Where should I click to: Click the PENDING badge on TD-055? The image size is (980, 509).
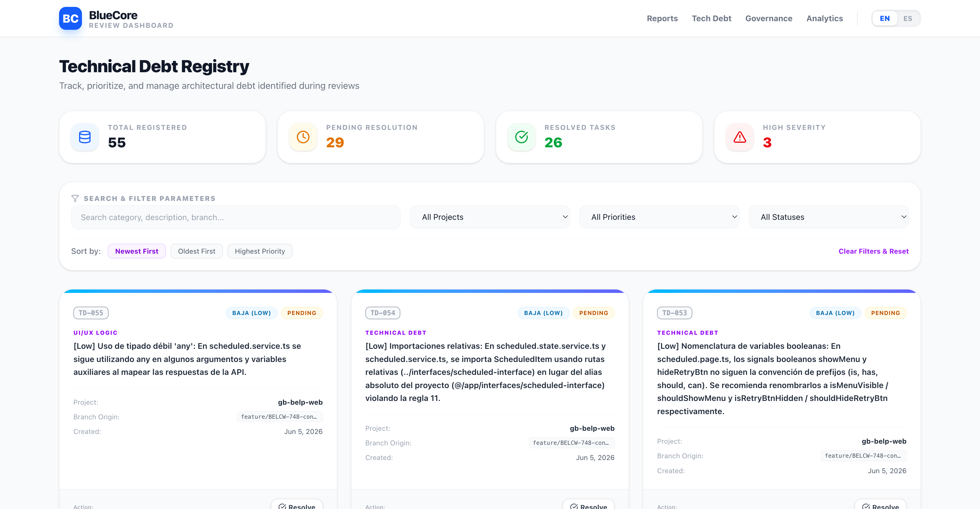pyautogui.click(x=302, y=313)
